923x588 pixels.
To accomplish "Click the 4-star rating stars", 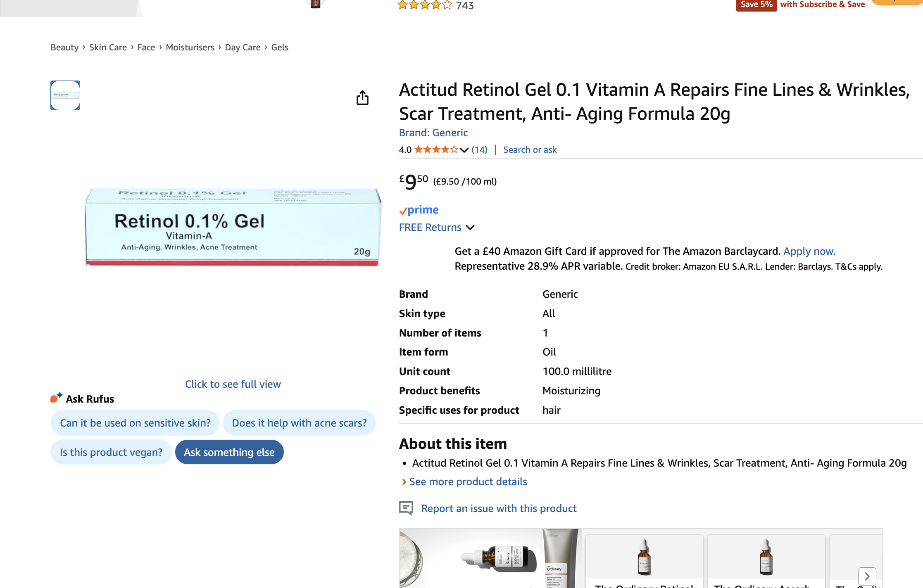I will pos(436,149).
